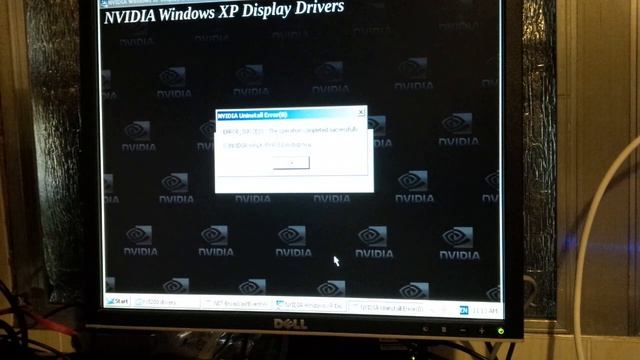Click the EN language indicator in tray

click(464, 310)
